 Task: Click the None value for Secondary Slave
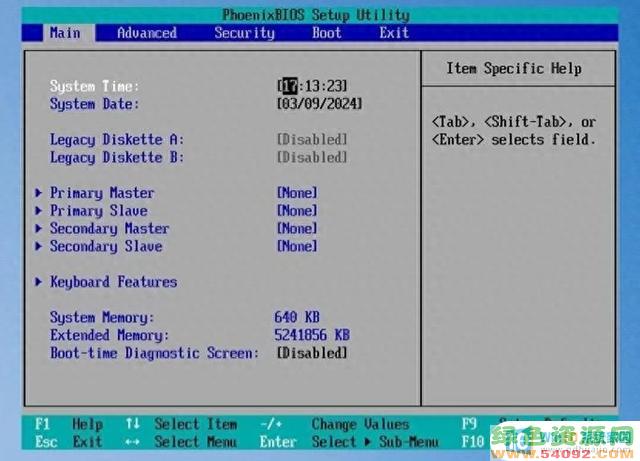pos(297,246)
